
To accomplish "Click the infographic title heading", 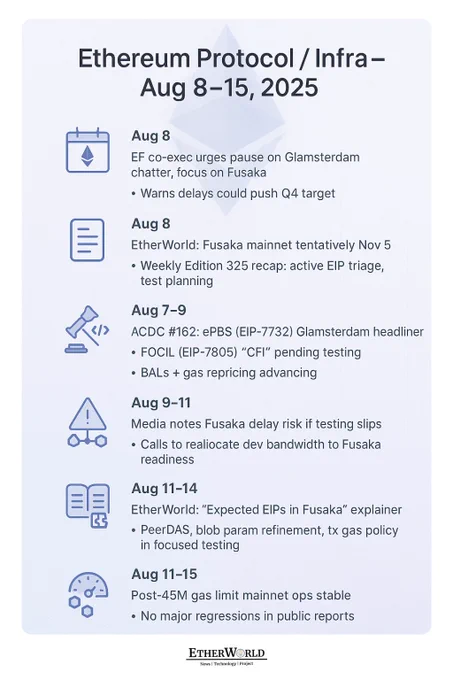I will pos(230,72).
